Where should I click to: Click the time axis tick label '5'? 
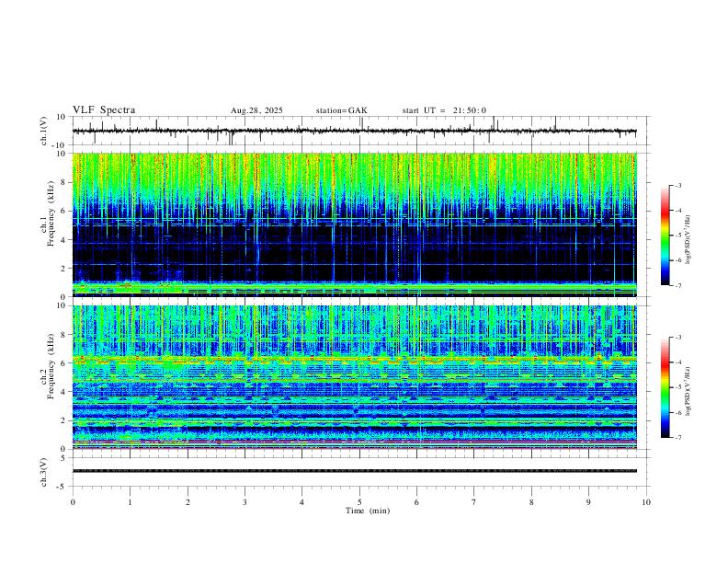[359, 502]
